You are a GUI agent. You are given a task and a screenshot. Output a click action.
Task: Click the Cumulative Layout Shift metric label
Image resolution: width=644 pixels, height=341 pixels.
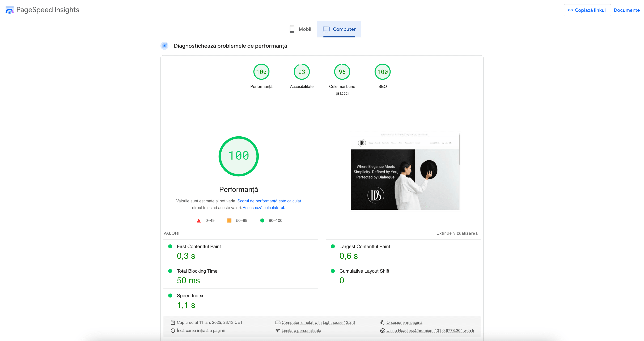coord(364,271)
